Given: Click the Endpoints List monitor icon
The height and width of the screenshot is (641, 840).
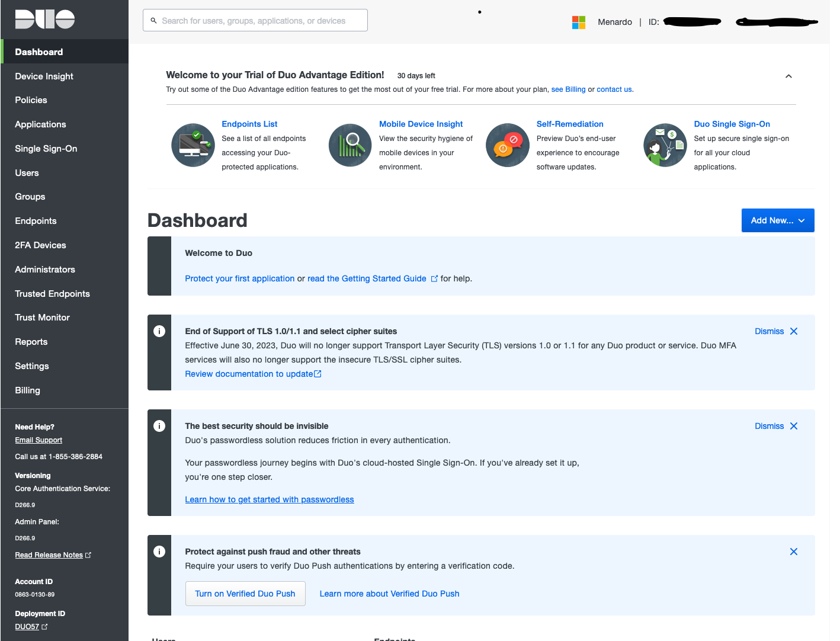Looking at the screenshot, I should [x=193, y=145].
